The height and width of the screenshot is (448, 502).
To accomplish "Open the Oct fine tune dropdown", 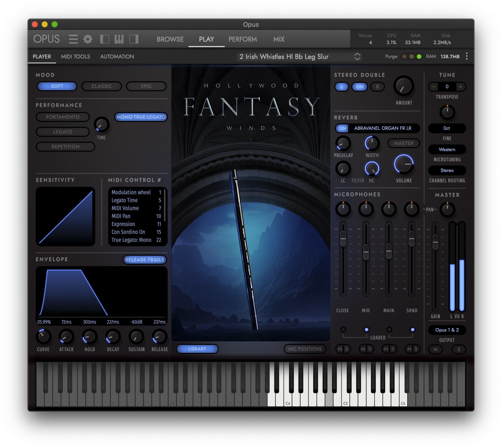I will pos(447,128).
